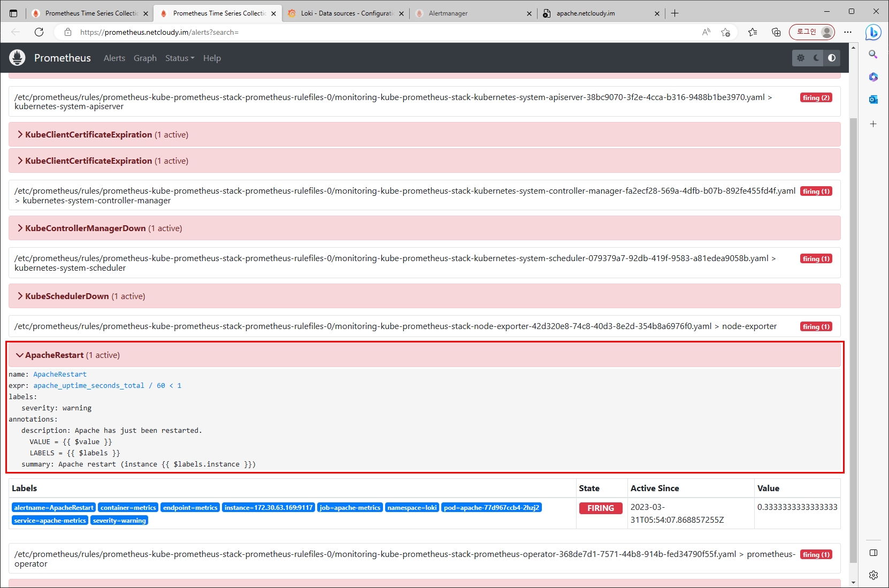Open the Status dropdown menu
Image resolution: width=889 pixels, height=588 pixels.
pyautogui.click(x=180, y=58)
